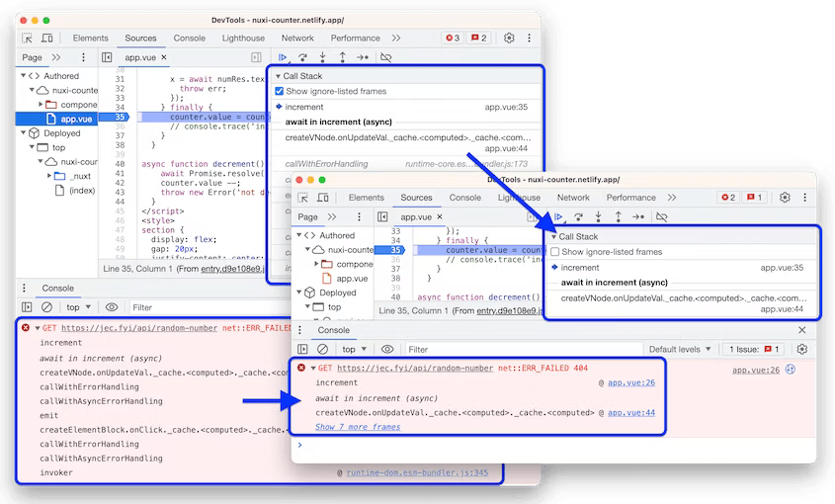Screen dimensions: 835x504
Task: Click inspect element icon in front DevTools window
Action: click(x=302, y=197)
